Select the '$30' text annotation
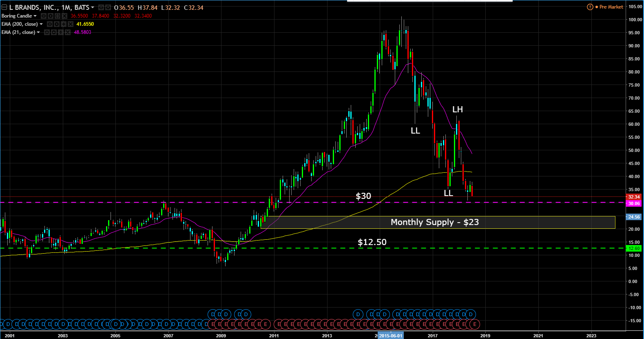Screen dimensions: 644x339 [363, 196]
